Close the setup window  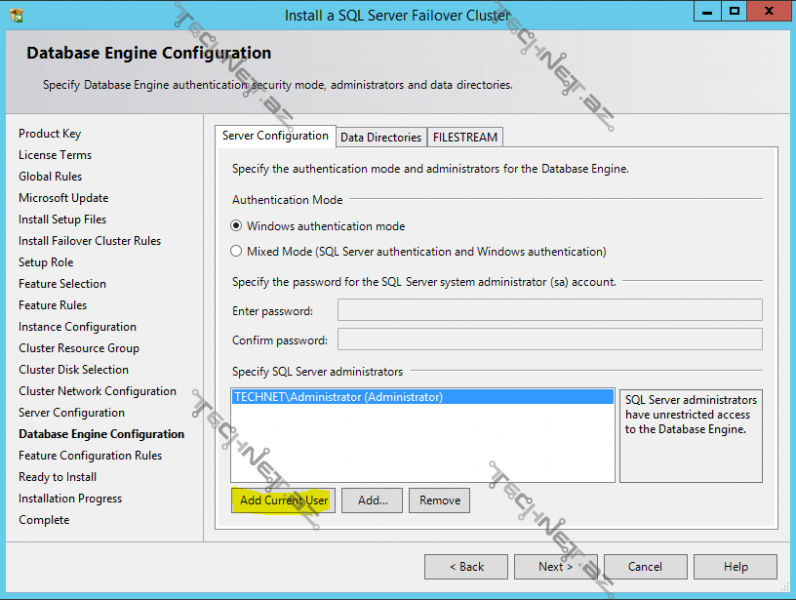(769, 12)
